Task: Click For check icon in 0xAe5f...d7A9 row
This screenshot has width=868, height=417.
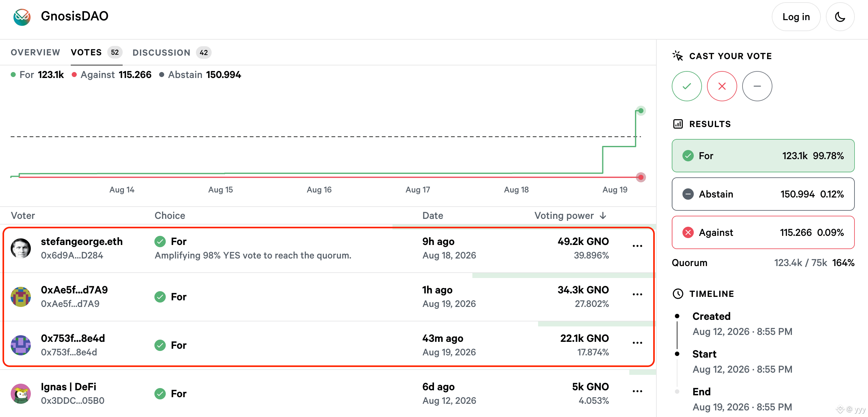Action: pos(160,297)
